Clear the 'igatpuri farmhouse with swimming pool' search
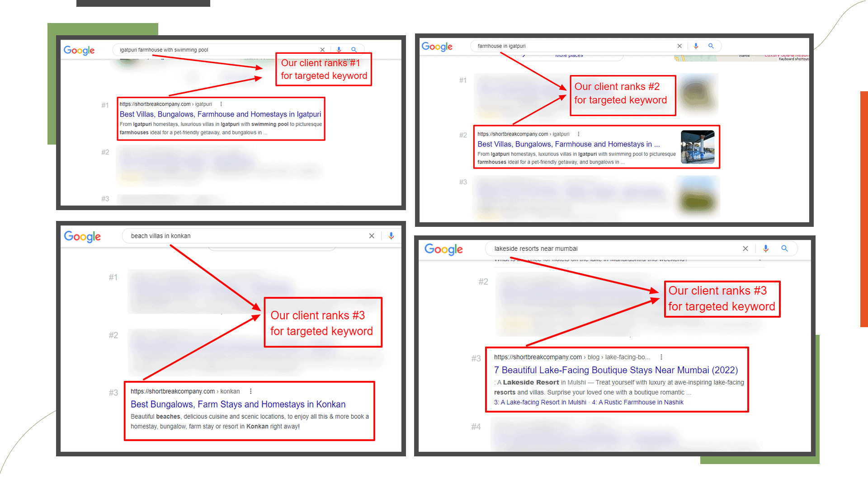 [x=322, y=50]
